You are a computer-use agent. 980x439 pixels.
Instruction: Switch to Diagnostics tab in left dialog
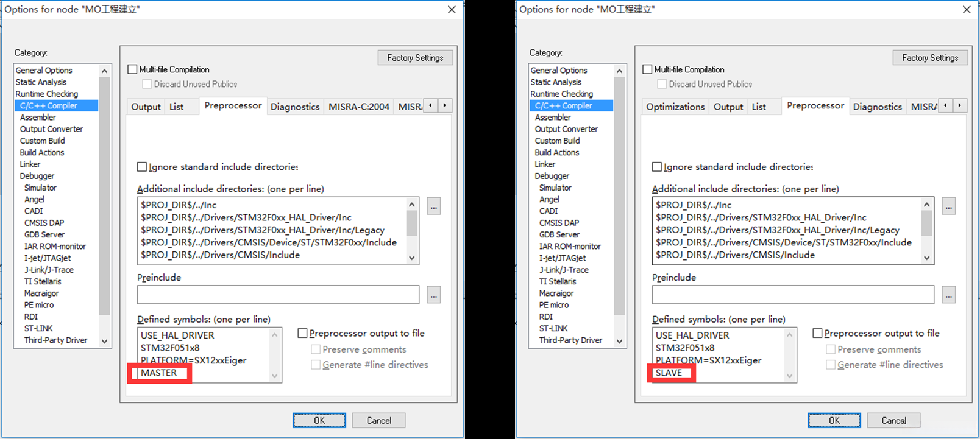pyautogui.click(x=295, y=107)
